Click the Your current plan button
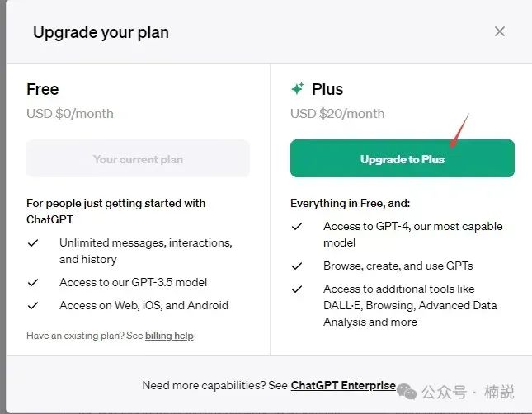The image size is (532, 414). pos(138,158)
